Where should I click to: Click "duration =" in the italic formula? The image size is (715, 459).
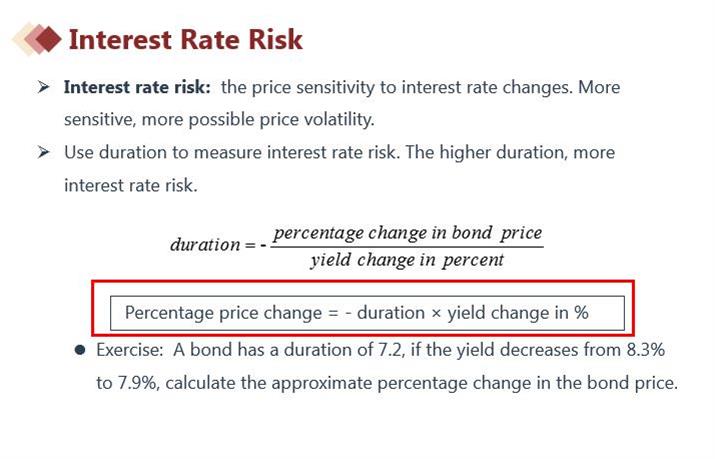(x=211, y=245)
